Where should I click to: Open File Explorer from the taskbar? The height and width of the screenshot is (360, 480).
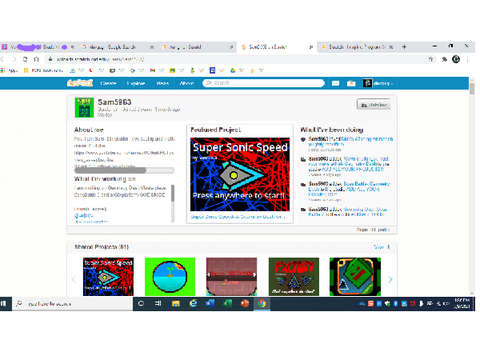[x=176, y=304]
